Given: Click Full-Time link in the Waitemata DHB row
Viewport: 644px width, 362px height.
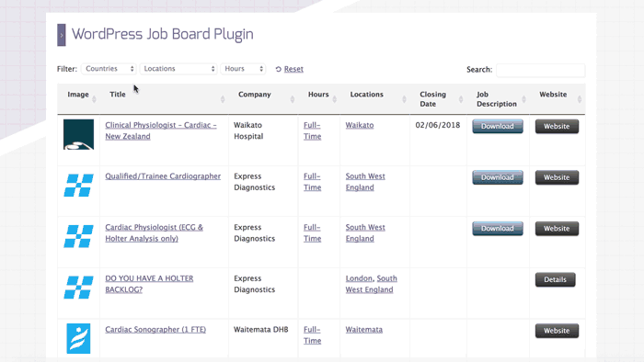Looking at the screenshot, I should point(312,335).
